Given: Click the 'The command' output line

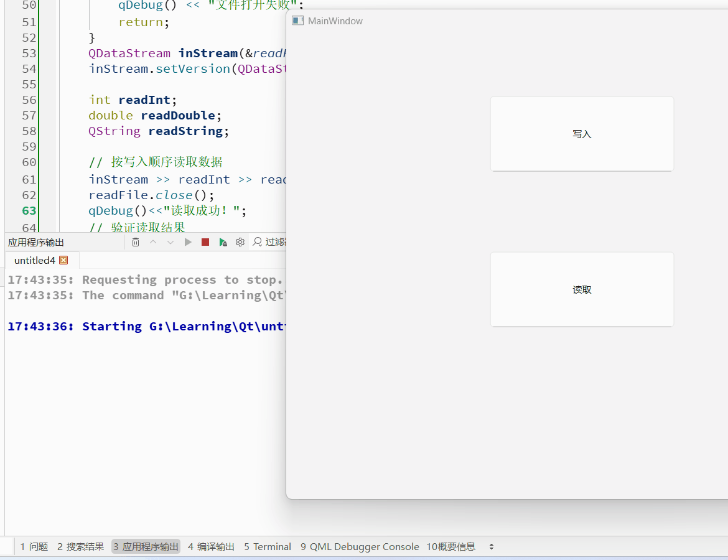Looking at the screenshot, I should 146,296.
